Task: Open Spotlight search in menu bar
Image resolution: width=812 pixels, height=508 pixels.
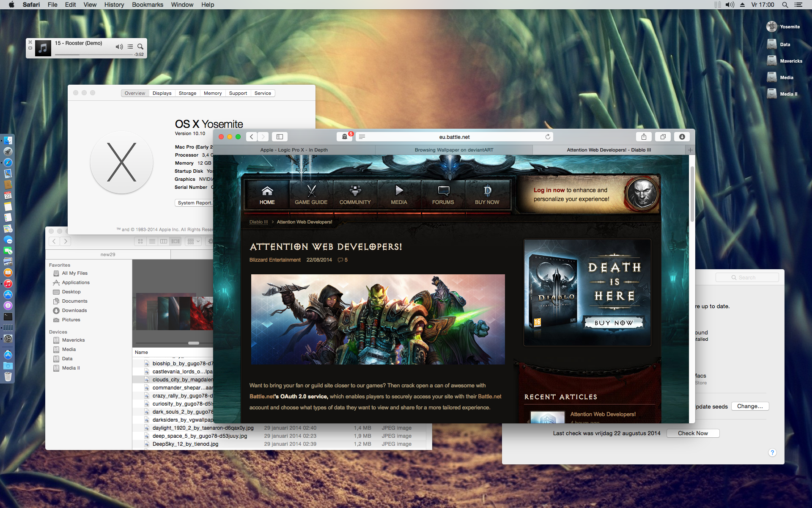Action: tap(785, 5)
